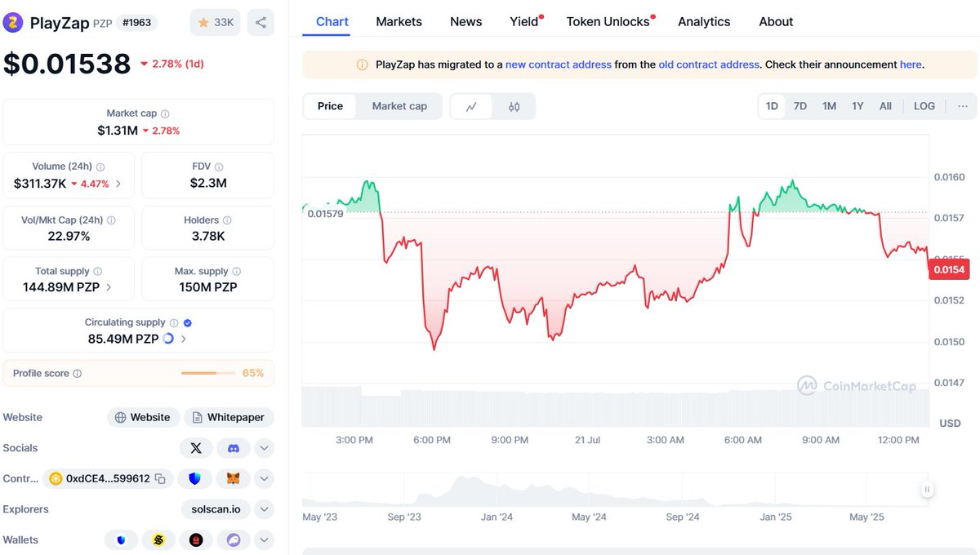Click Jan '25 on the overview timeline
The image size is (980, 555).
click(x=776, y=517)
